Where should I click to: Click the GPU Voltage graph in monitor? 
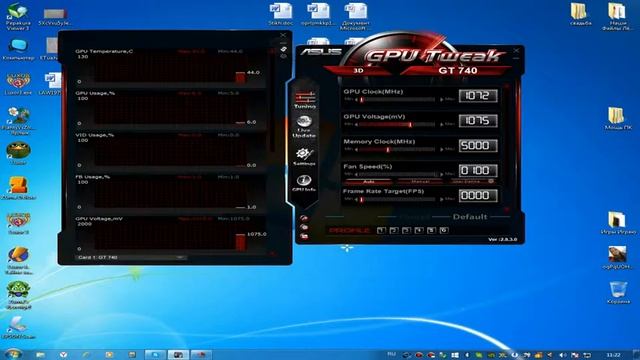pyautogui.click(x=171, y=236)
